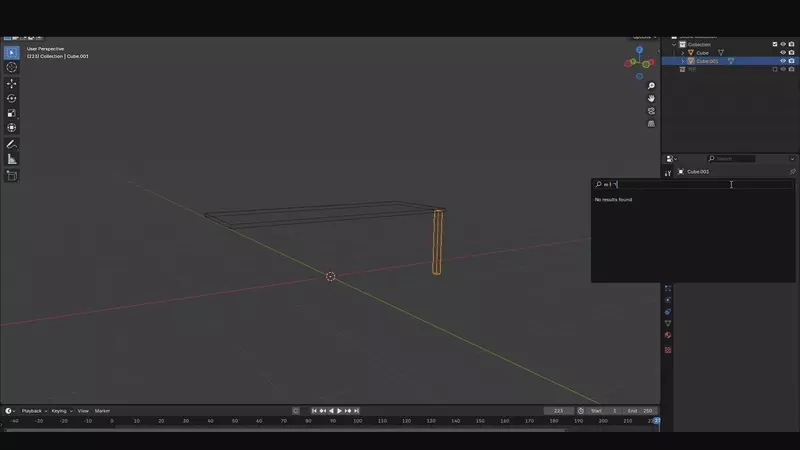Open the Object Data properties tab
800x450 pixels.
pyautogui.click(x=668, y=323)
